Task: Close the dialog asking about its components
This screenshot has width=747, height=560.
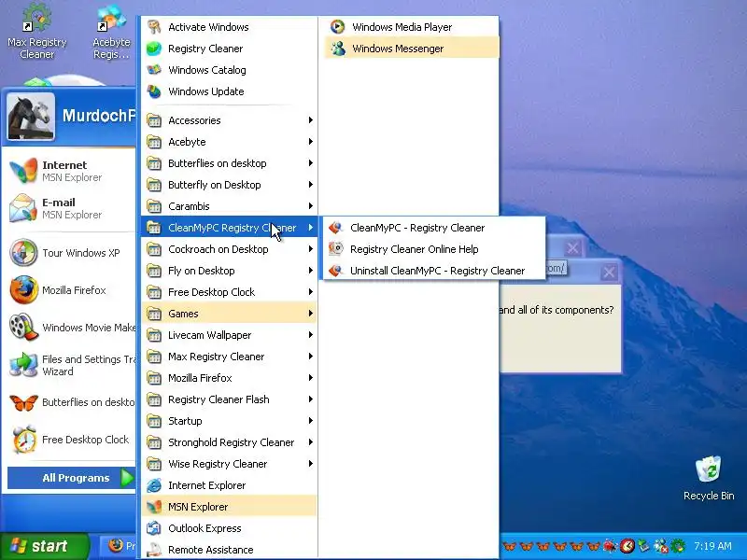Action: click(609, 273)
